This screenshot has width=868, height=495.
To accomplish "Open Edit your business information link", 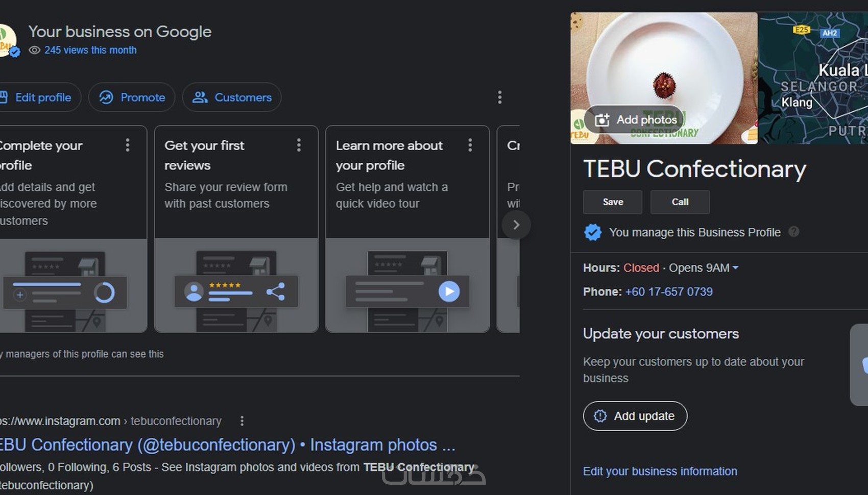I will (x=660, y=471).
